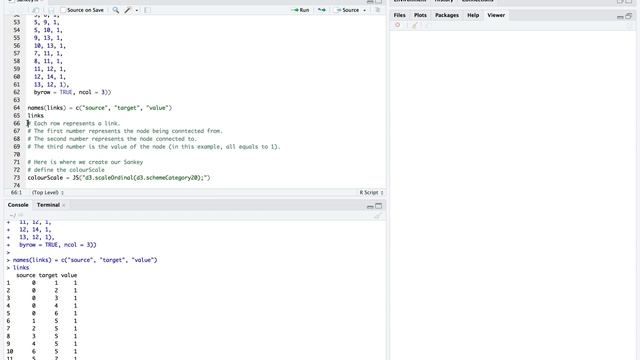Open the Help tab

[x=473, y=15]
